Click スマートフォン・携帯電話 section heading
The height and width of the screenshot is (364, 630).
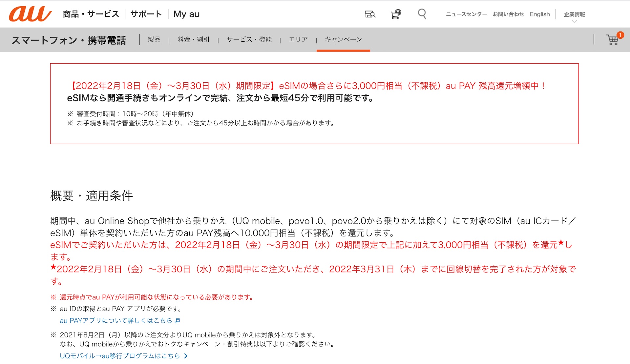(x=69, y=40)
